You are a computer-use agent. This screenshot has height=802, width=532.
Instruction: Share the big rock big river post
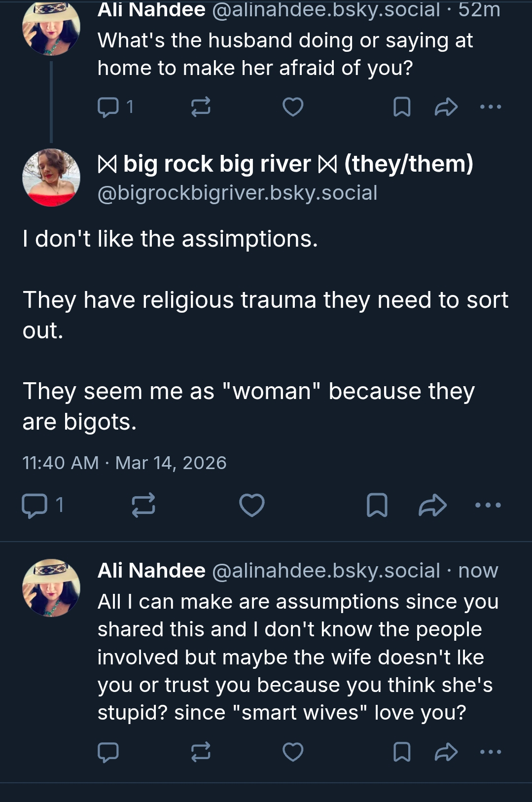[x=432, y=506]
